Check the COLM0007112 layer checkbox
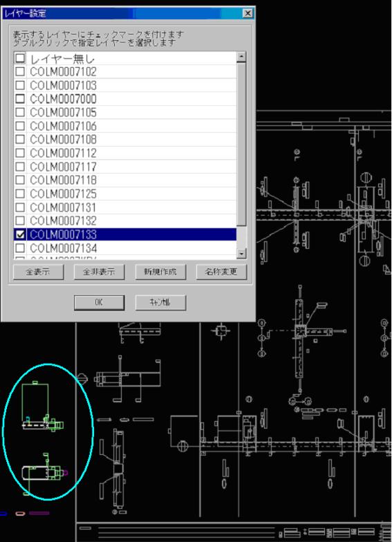Screen dimensions: 392x542 click(x=20, y=153)
